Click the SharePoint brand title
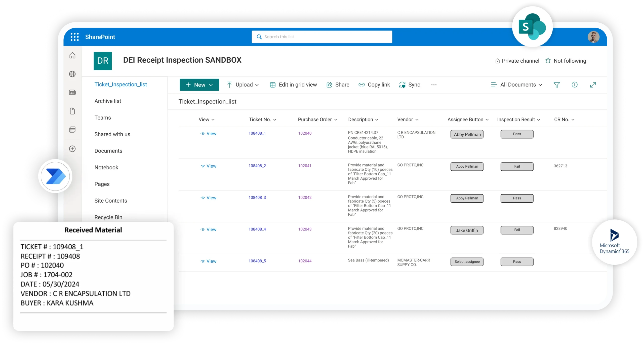This screenshot has width=644, height=344. click(x=100, y=37)
